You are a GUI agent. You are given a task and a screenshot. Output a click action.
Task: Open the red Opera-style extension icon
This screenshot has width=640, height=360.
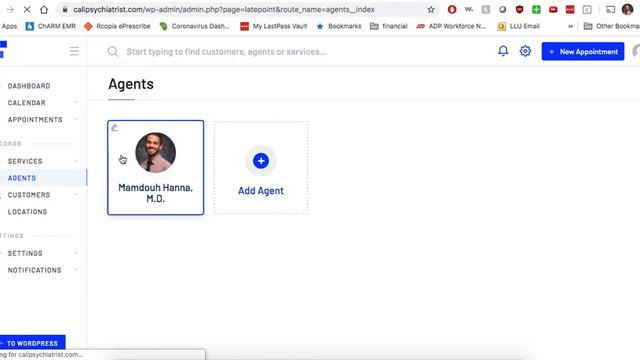(x=452, y=9)
